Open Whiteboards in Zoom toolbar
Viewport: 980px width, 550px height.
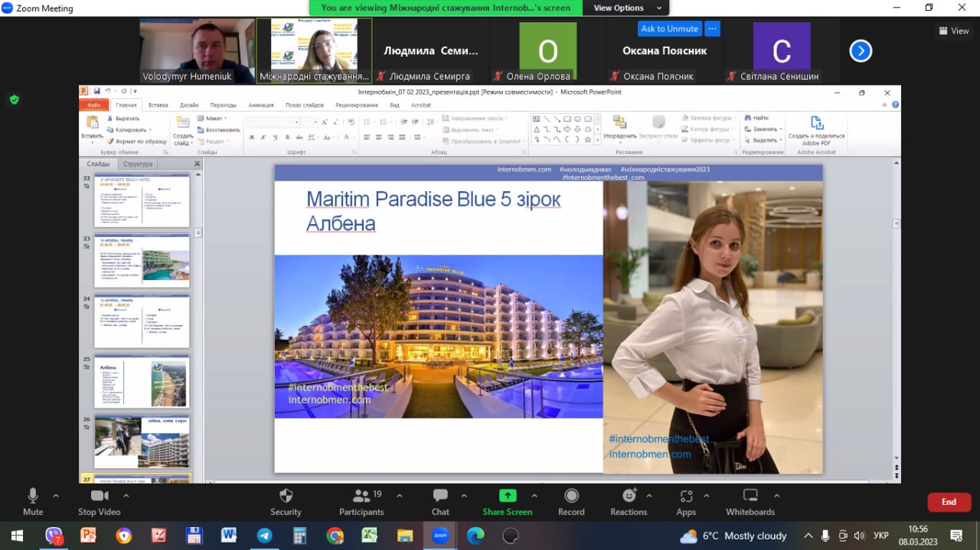[x=750, y=496]
